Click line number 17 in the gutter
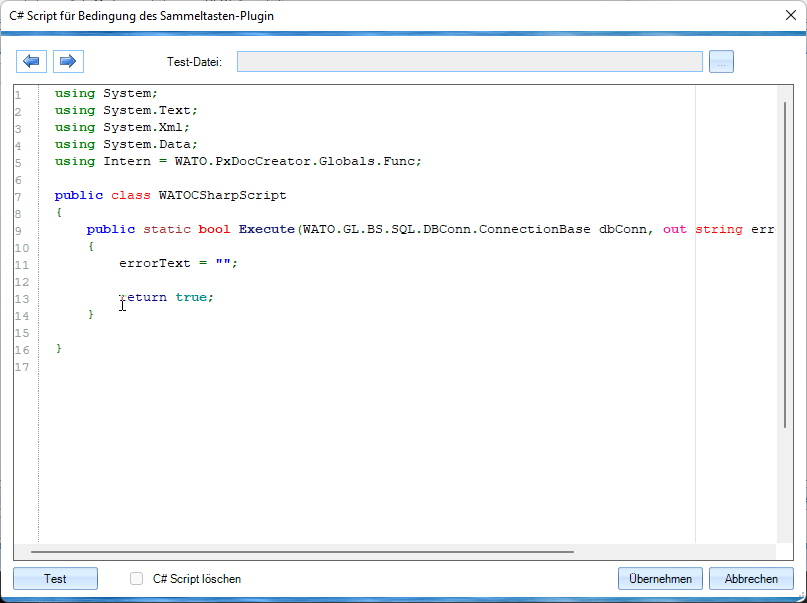 (24, 367)
